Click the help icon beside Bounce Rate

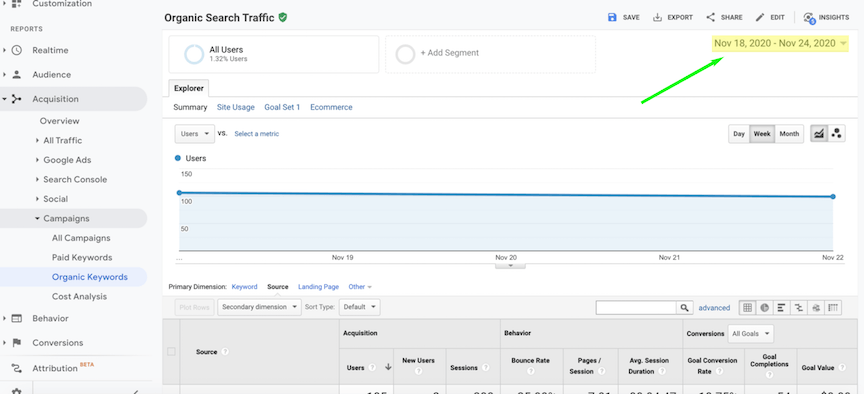point(531,371)
